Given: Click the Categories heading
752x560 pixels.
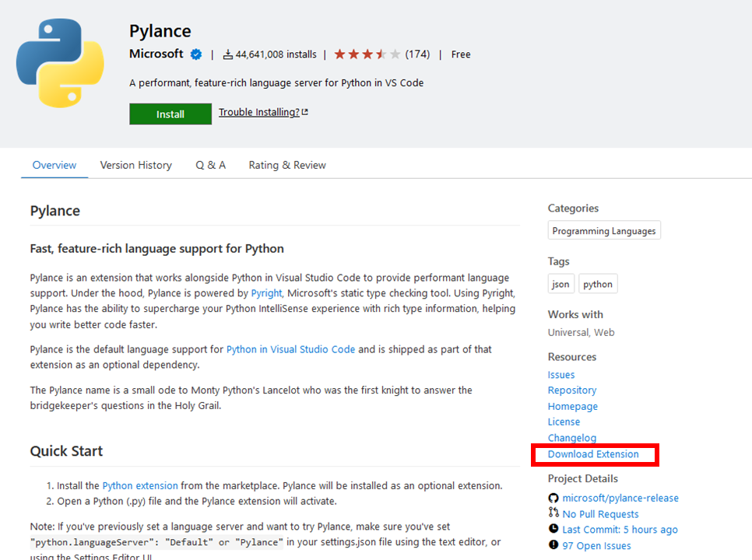Looking at the screenshot, I should click(573, 208).
